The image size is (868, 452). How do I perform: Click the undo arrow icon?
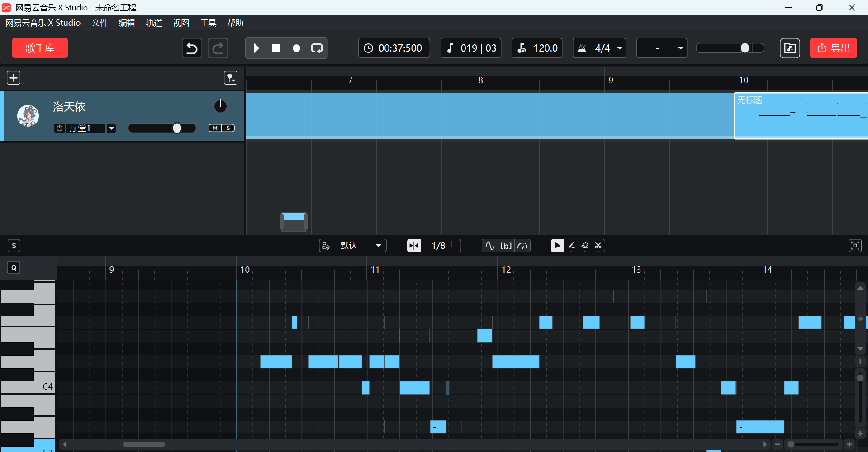coord(192,48)
